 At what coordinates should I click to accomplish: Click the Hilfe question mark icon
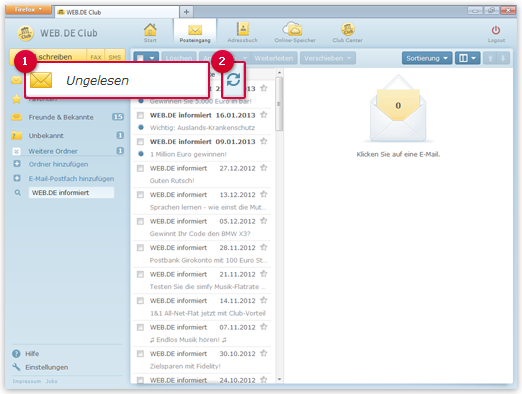point(16,354)
